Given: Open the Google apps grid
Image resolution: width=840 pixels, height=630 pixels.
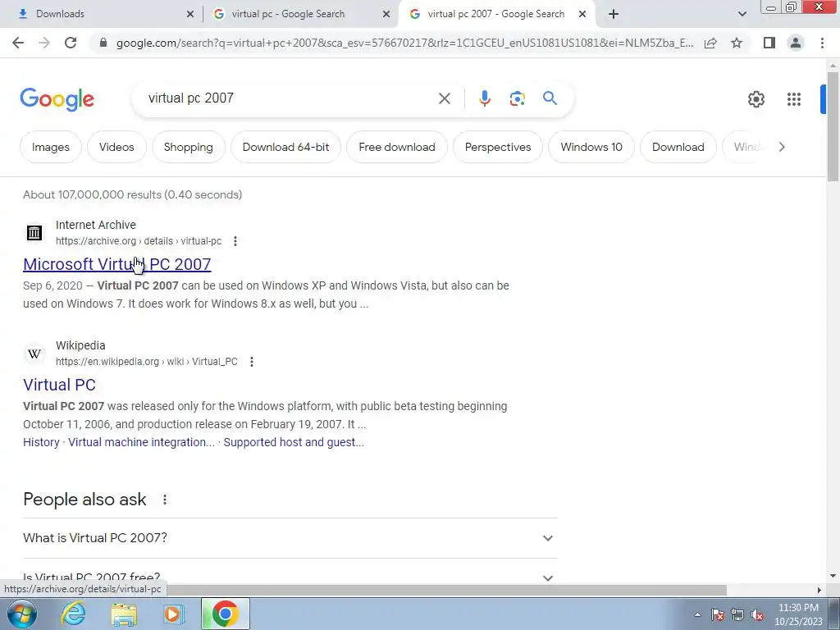Looking at the screenshot, I should [794, 99].
